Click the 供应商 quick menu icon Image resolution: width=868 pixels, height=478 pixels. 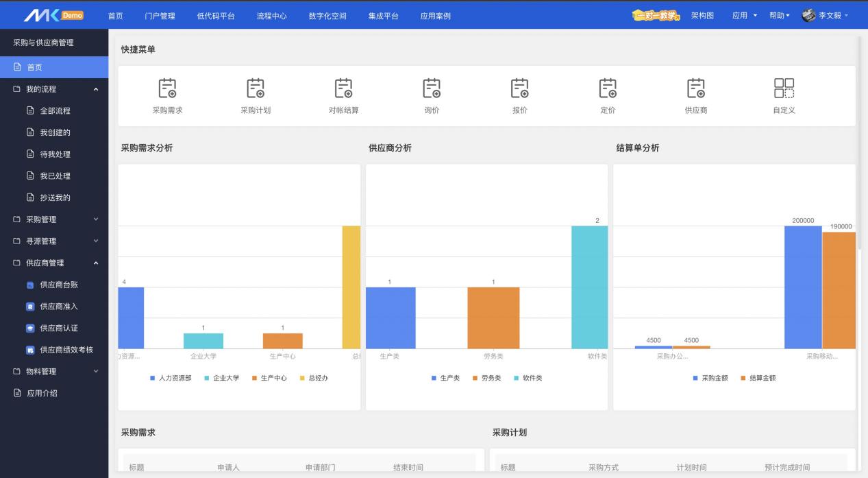pos(696,88)
